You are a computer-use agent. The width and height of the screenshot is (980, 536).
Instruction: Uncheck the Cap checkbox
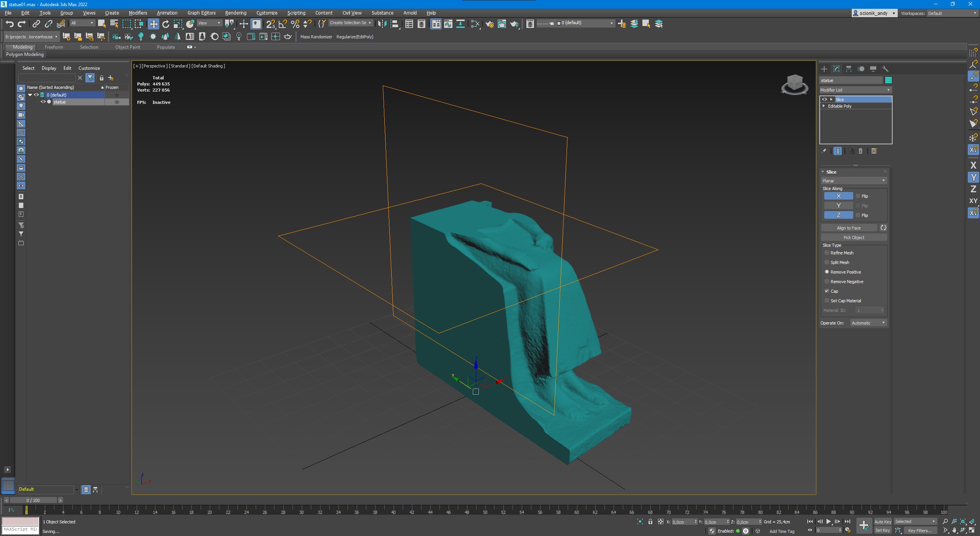click(x=827, y=291)
